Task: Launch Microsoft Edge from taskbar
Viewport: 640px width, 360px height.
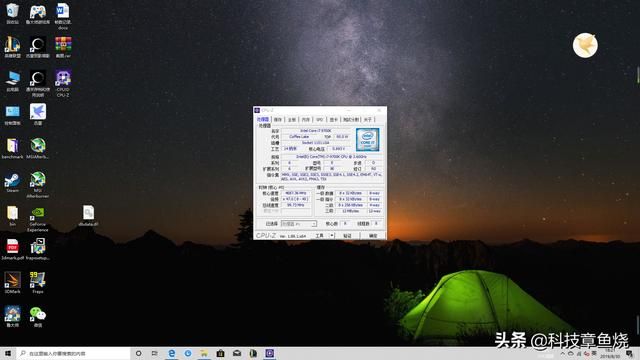Action: pos(171,353)
